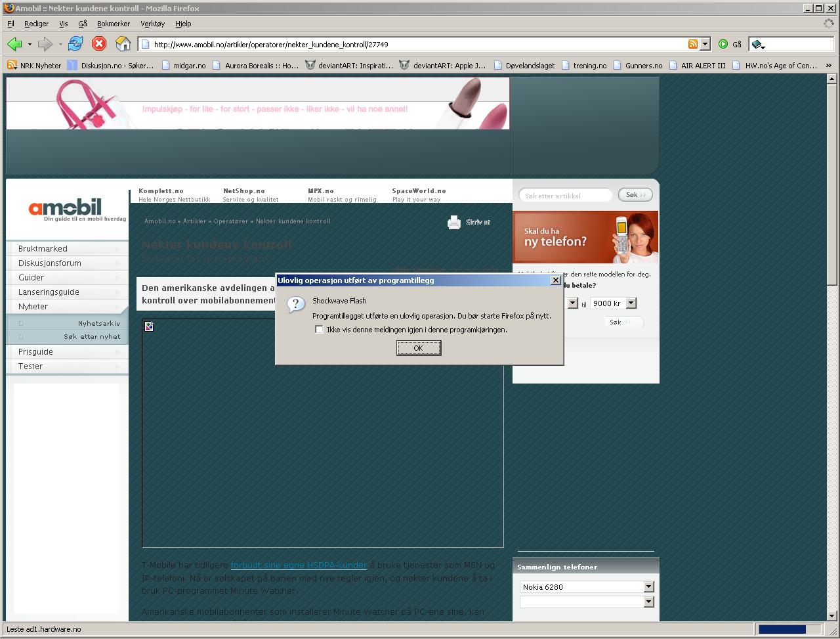Viewport: 840px width, 639px height.
Task: Open the Diskusjon.no bookmark
Action: coord(111,65)
